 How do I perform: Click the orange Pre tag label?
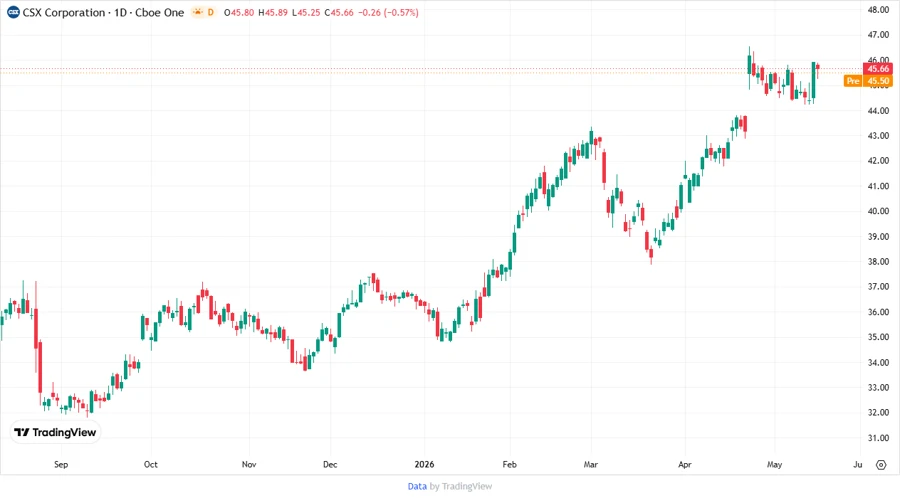tap(853, 81)
